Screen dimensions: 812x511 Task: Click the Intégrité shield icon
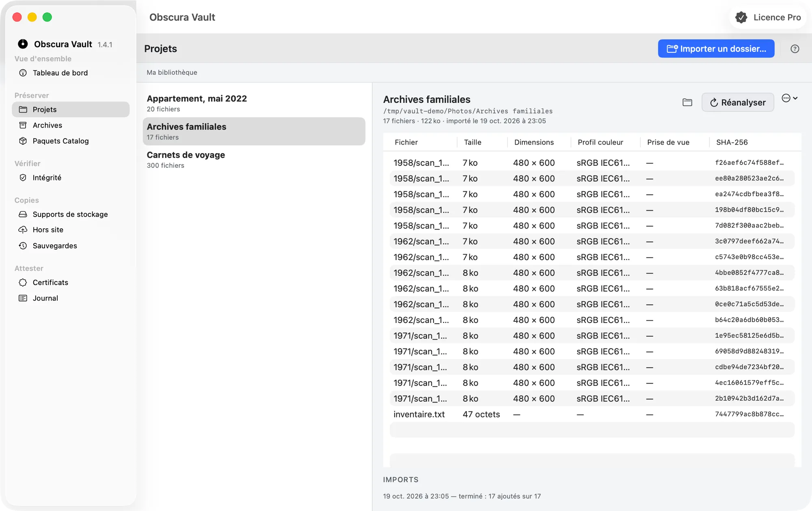point(23,178)
